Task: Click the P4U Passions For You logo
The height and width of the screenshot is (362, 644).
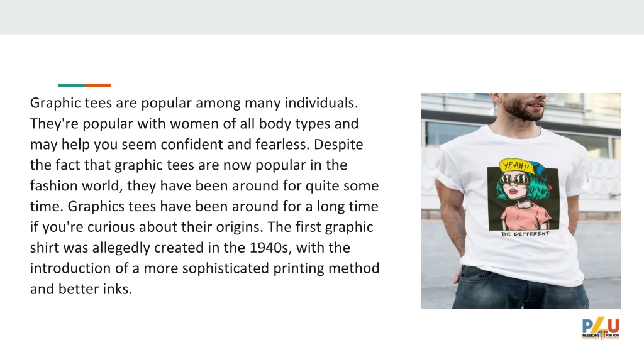Action: pyautogui.click(x=601, y=329)
